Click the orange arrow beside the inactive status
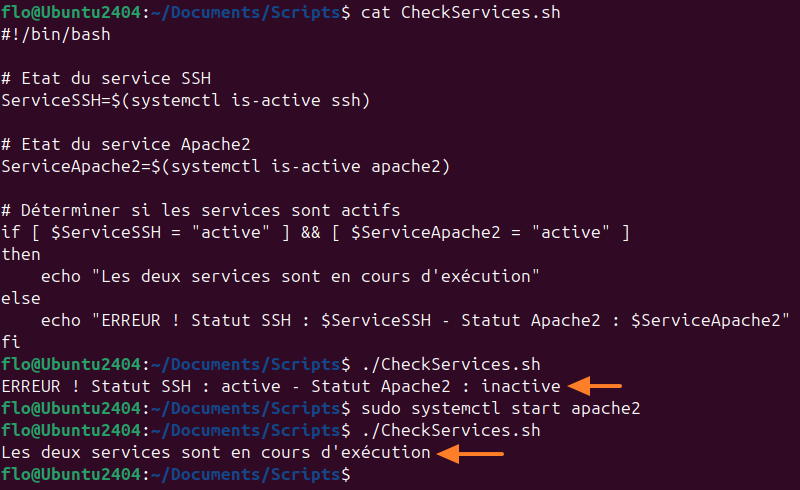Viewport: 800px width, 490px height. click(595, 385)
